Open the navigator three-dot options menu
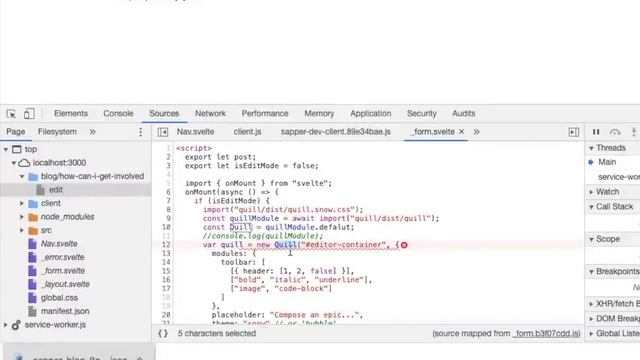This screenshot has height=360, width=640. 140,132
